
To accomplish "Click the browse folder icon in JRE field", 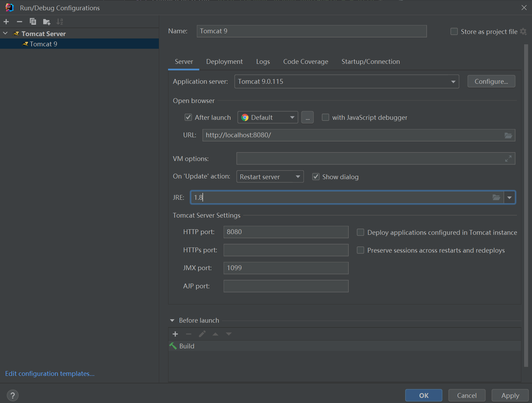I will pyautogui.click(x=496, y=197).
